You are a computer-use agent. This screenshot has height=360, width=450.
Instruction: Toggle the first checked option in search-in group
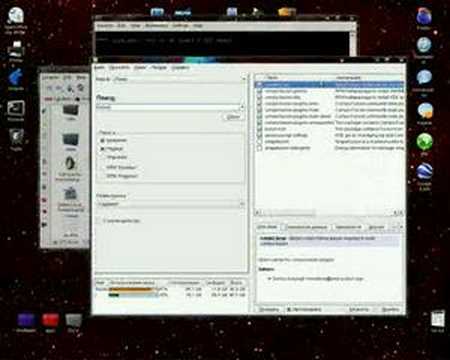(x=103, y=140)
